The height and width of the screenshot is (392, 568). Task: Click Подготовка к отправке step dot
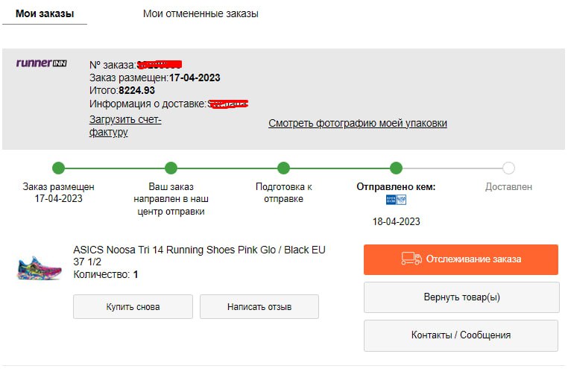(284, 168)
